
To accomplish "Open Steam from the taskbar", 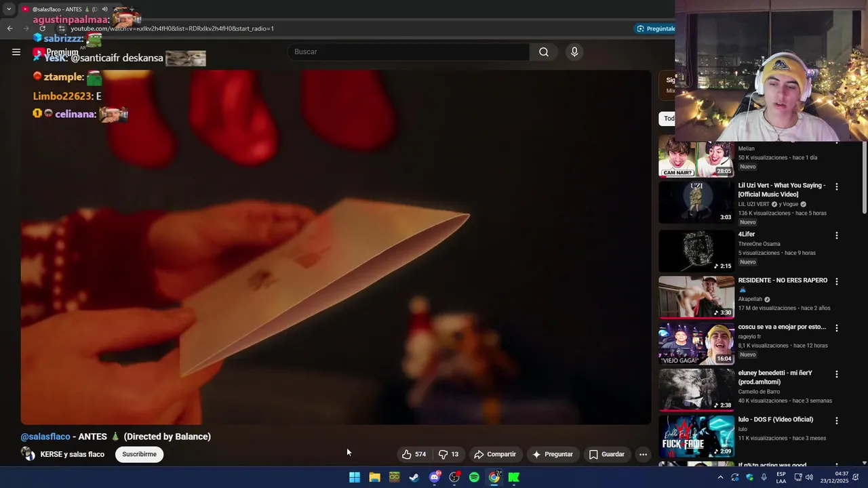I will [414, 477].
